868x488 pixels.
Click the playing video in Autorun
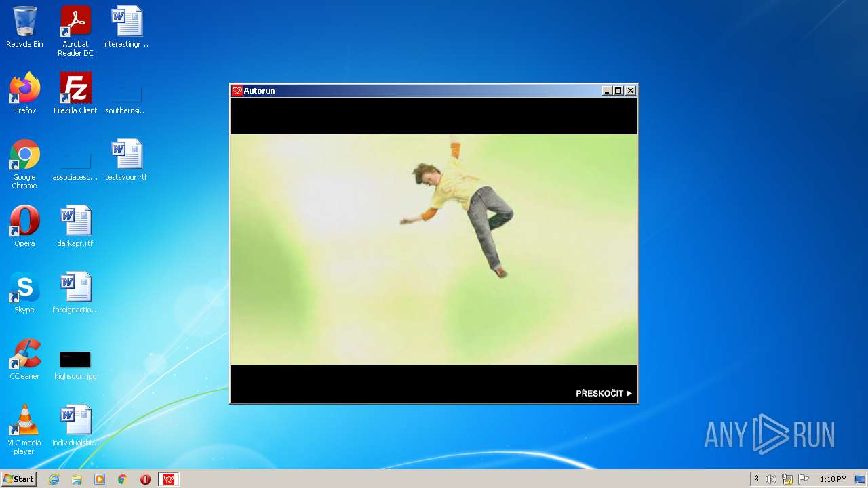434,249
